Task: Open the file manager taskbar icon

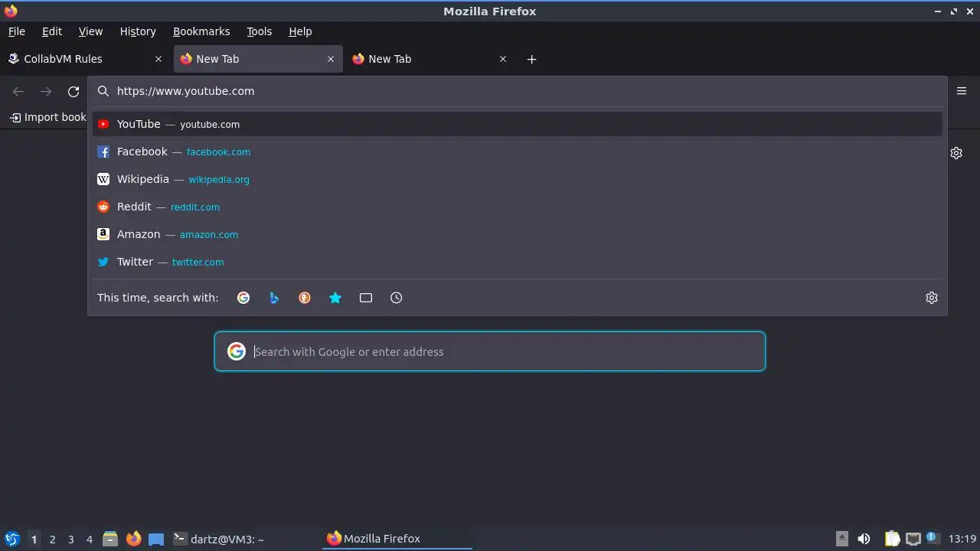Action: [x=110, y=539]
